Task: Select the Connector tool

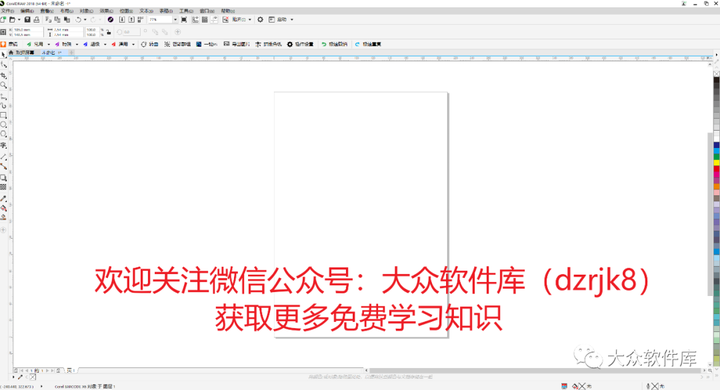Action: click(4, 166)
